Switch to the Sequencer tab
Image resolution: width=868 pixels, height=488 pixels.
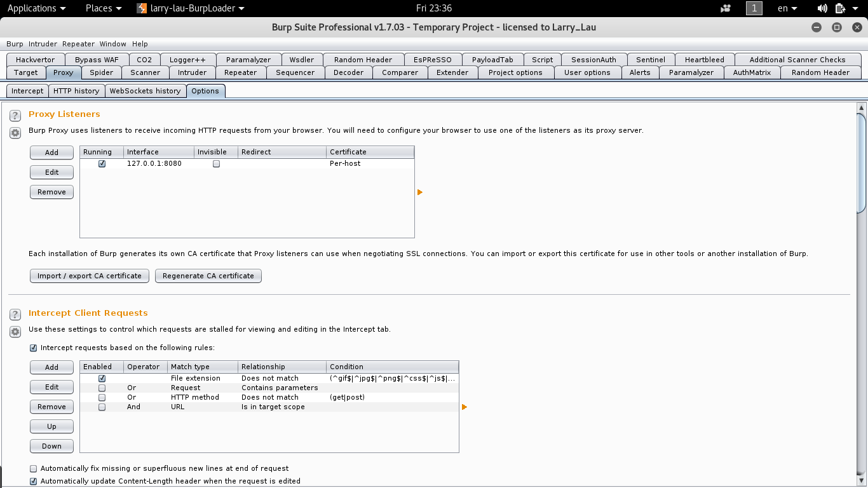295,72
